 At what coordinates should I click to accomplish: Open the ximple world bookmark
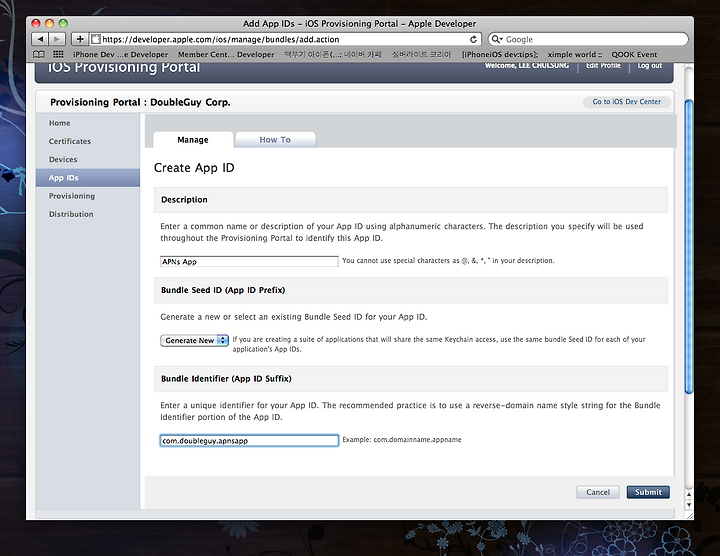tap(574, 54)
